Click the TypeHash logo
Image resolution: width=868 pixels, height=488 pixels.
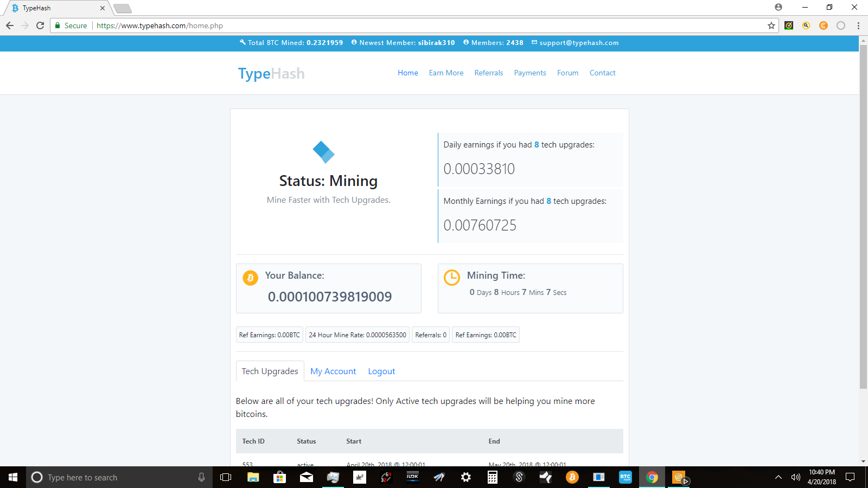pyautogui.click(x=271, y=74)
